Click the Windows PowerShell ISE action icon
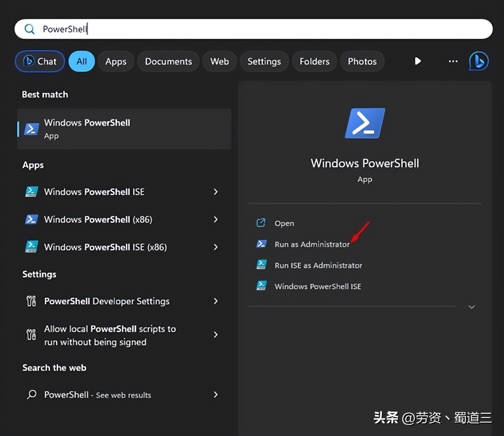This screenshot has height=436, width=504. pos(261,286)
